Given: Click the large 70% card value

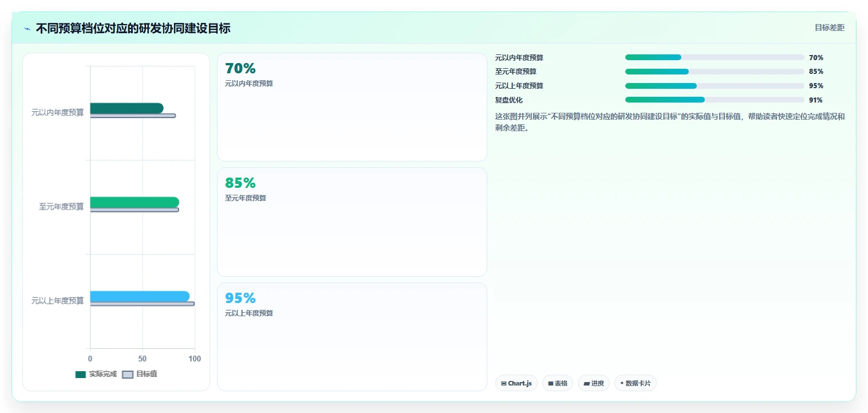Looking at the screenshot, I should [x=240, y=69].
